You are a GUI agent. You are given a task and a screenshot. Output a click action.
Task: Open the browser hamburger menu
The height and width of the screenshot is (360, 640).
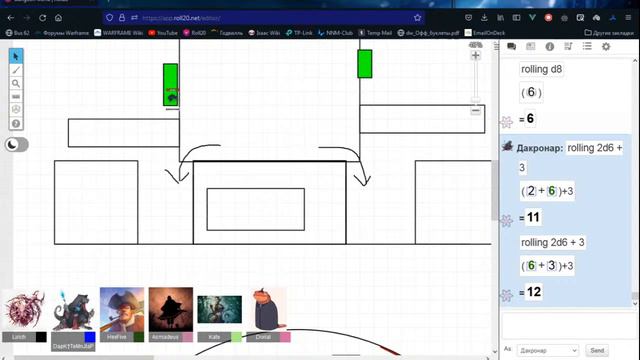tap(628, 18)
